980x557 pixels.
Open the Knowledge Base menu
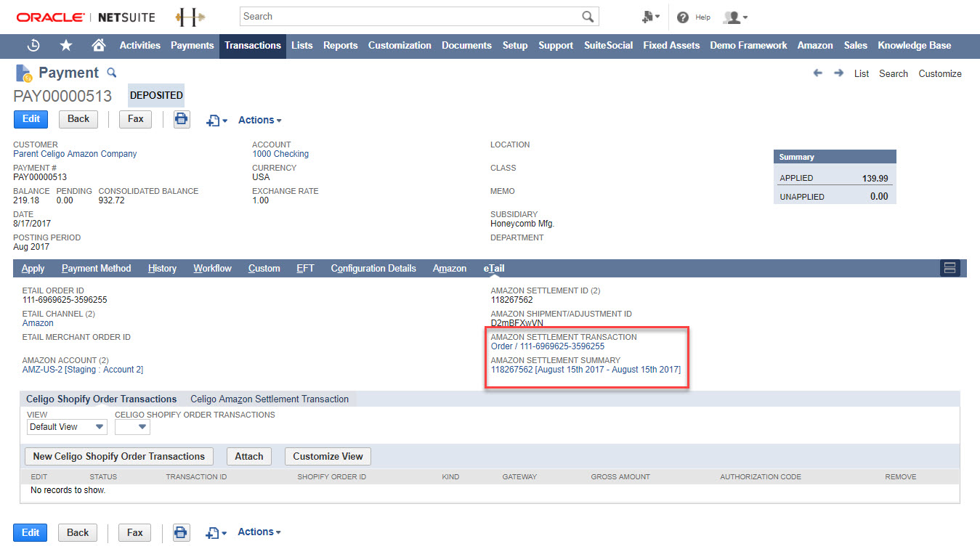pyautogui.click(x=915, y=46)
